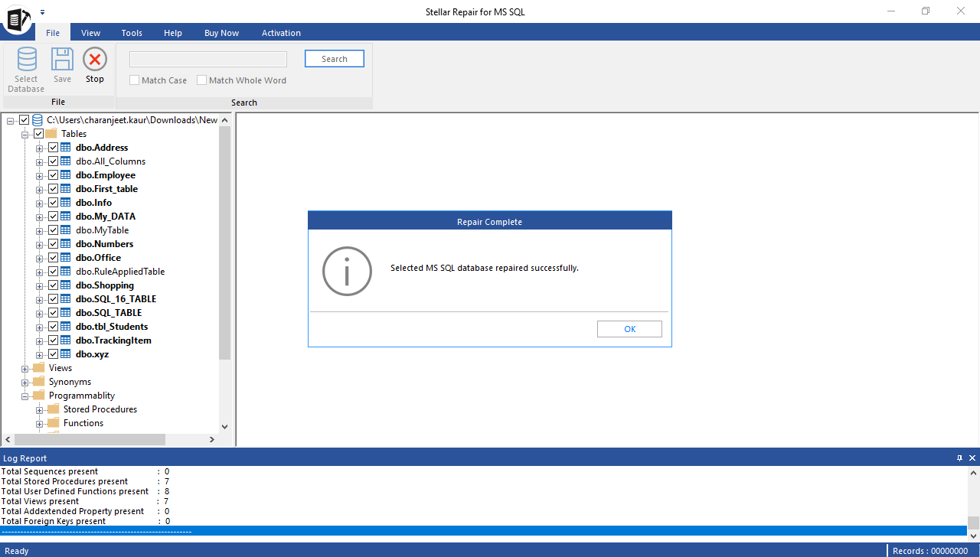980x557 pixels.
Task: Click the tree panel vertical scrollbar
Action: click(x=224, y=243)
